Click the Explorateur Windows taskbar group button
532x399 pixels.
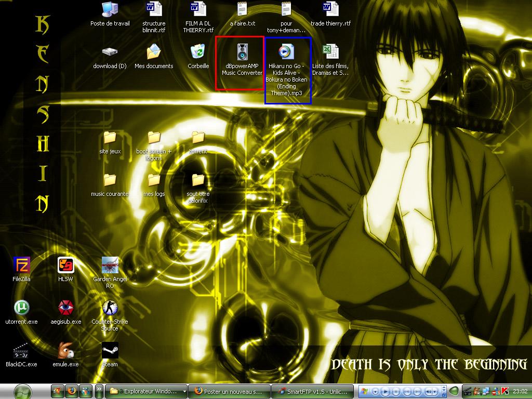[x=146, y=391]
